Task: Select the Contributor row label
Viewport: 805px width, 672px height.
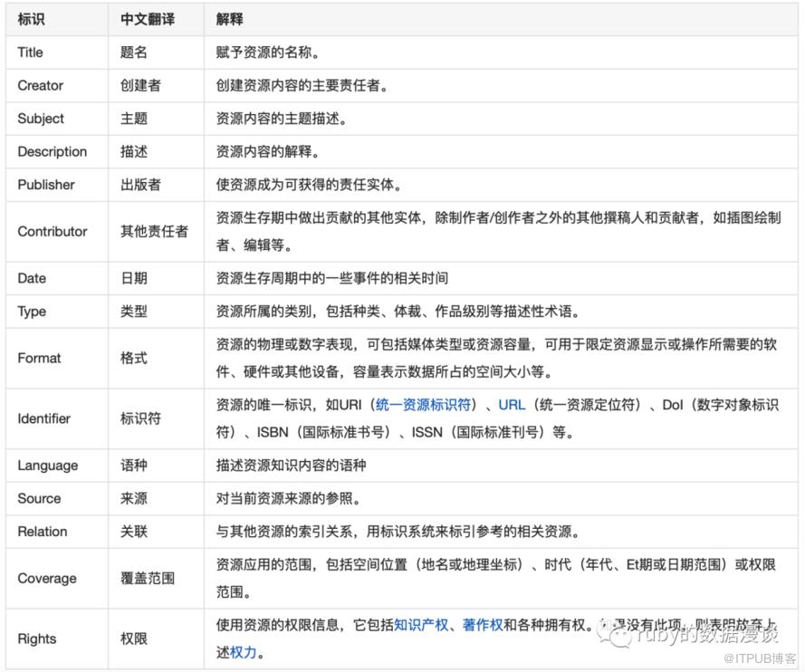Action: 53,231
